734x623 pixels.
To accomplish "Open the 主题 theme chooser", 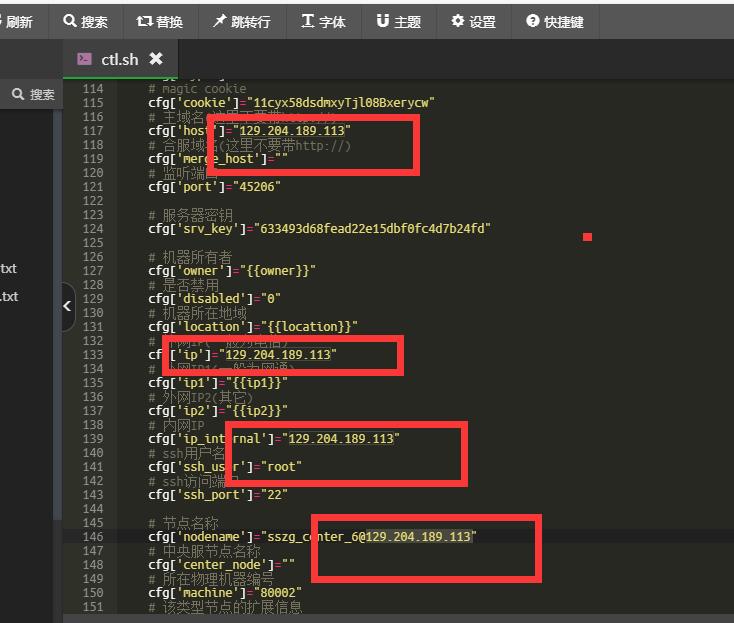I will click(398, 21).
